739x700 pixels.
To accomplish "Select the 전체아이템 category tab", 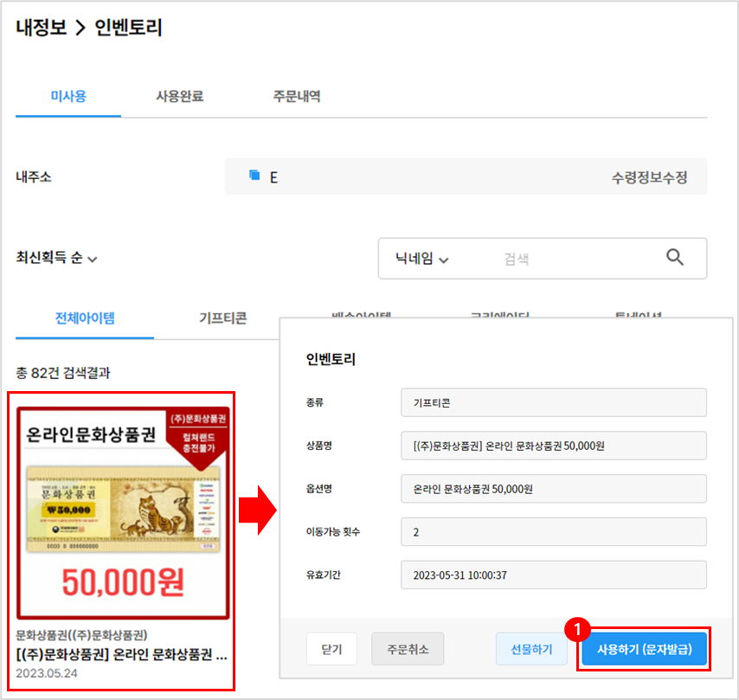I will click(x=85, y=318).
